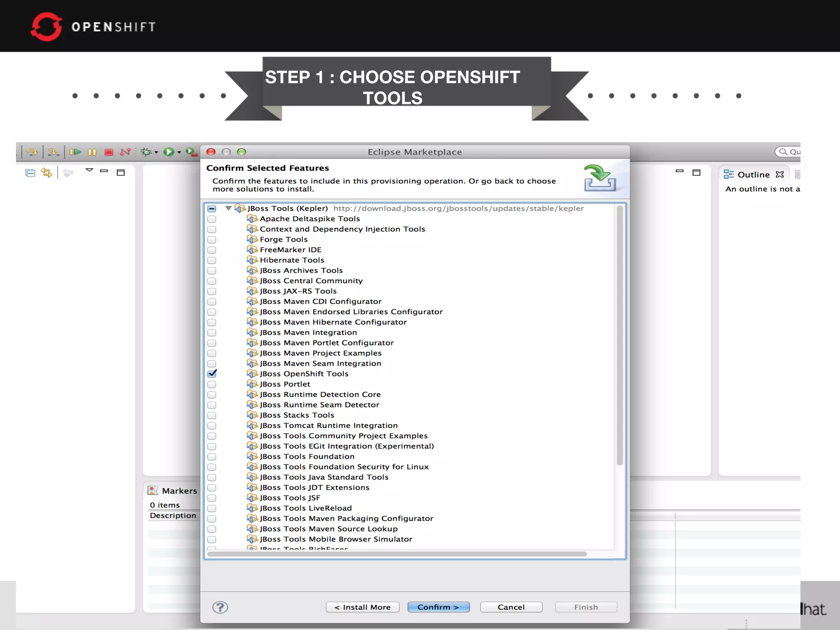Click the red Terminate stop icon
840x630 pixels.
[109, 152]
